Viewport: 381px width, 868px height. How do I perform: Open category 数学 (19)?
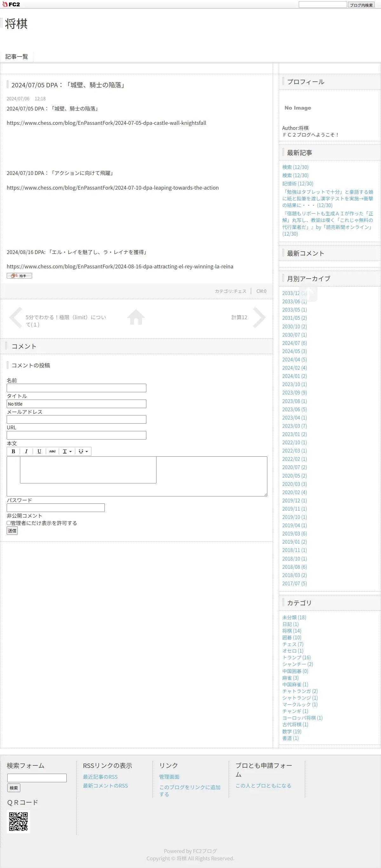point(292,731)
